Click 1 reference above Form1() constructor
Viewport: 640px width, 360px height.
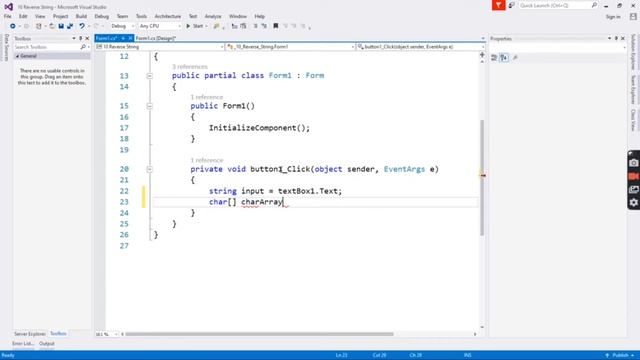(x=207, y=97)
